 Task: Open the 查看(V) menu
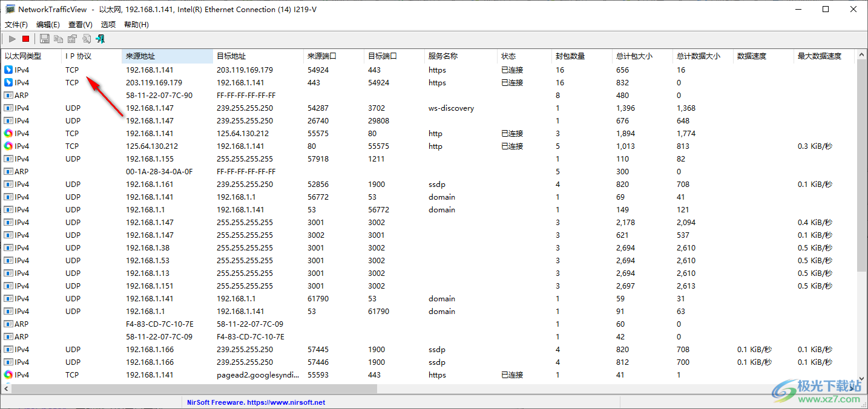point(81,24)
